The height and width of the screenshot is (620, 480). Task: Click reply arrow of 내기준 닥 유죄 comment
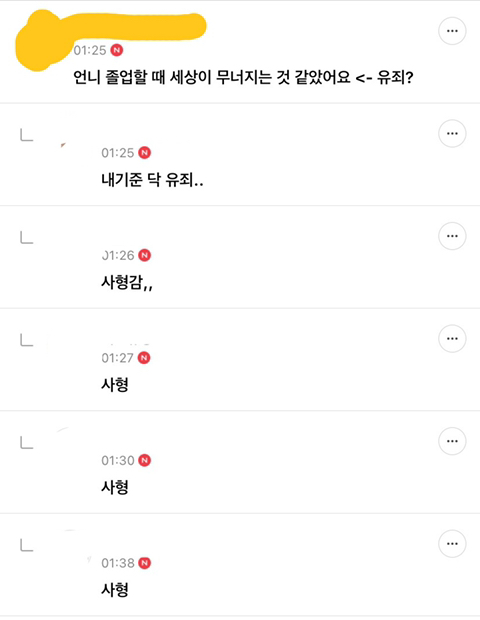[x=26, y=135]
